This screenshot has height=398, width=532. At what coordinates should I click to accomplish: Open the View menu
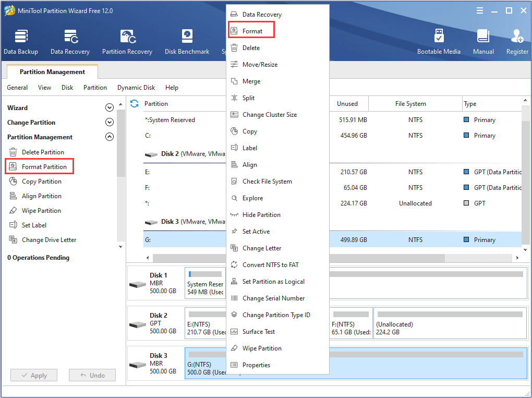[44, 88]
